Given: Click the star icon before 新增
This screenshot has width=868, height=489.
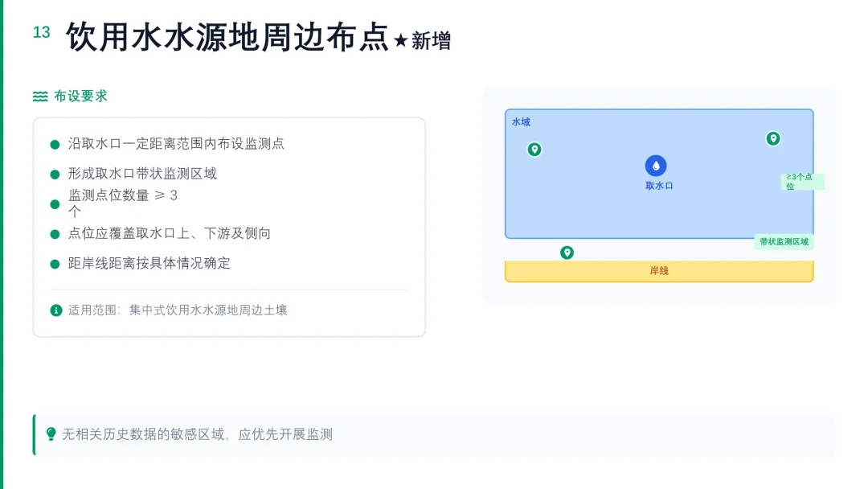Looking at the screenshot, I should point(401,40).
